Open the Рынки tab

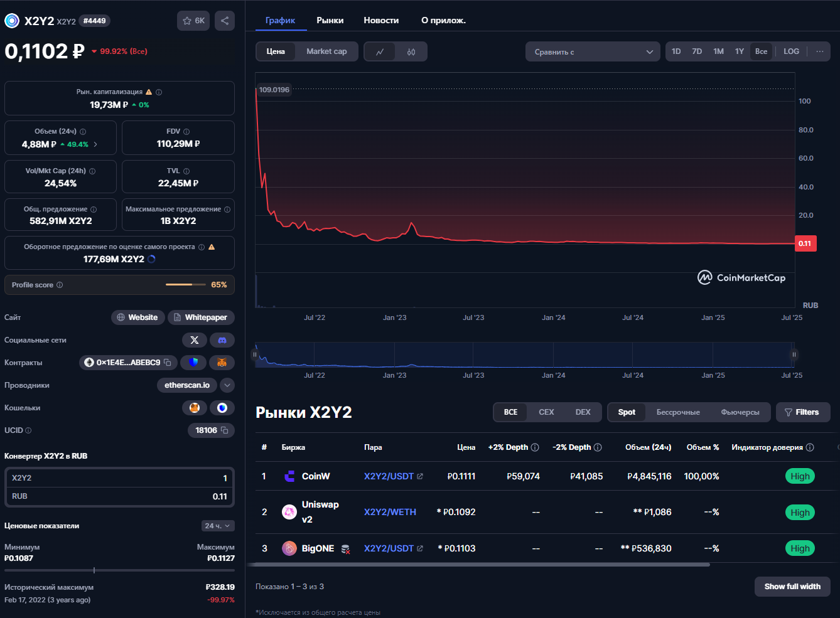tap(330, 20)
